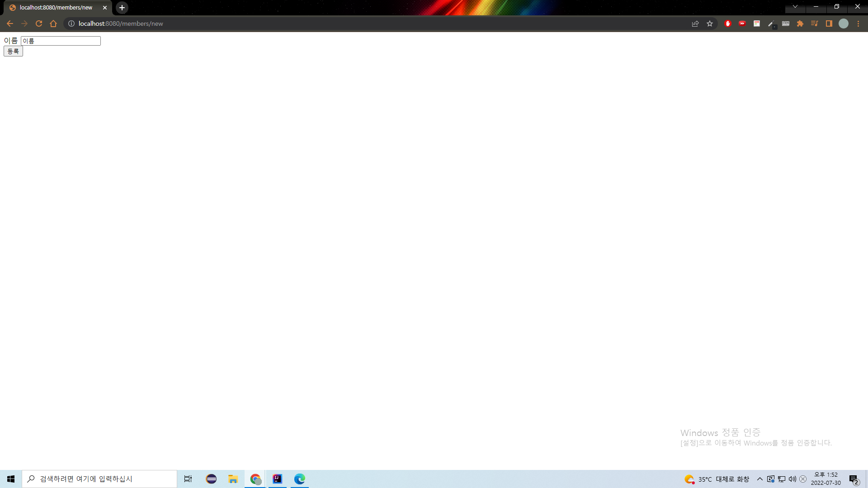Click the 이름 name input field
Screen dimensions: 868x488
point(61,41)
